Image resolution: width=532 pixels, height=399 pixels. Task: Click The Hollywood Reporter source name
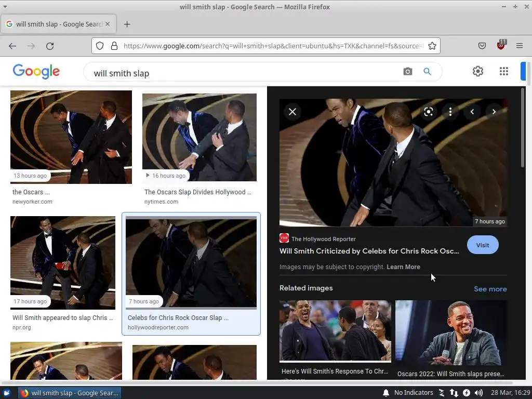[x=324, y=239]
